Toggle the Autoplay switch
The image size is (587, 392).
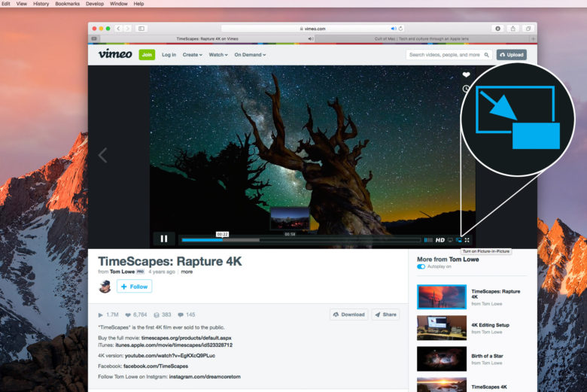(x=421, y=266)
